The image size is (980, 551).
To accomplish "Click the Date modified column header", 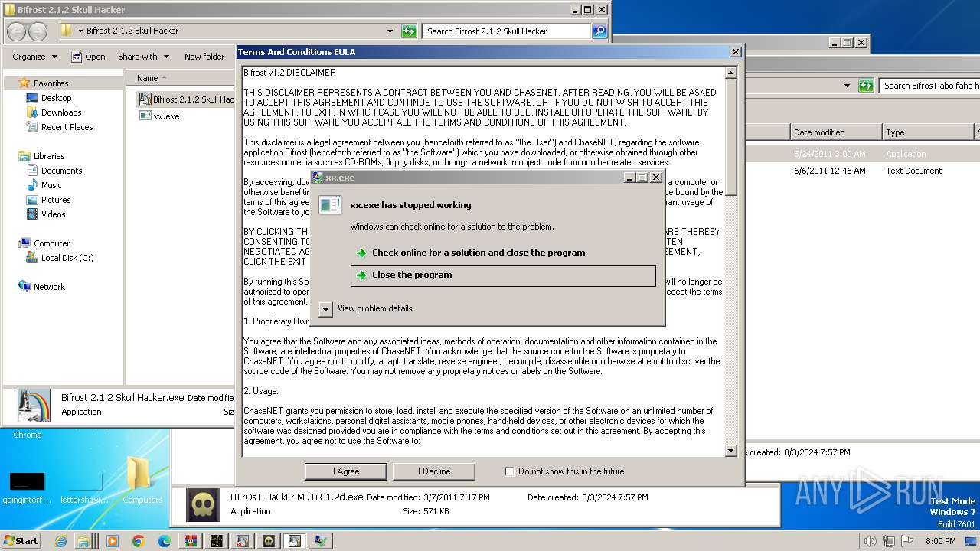I will click(836, 132).
